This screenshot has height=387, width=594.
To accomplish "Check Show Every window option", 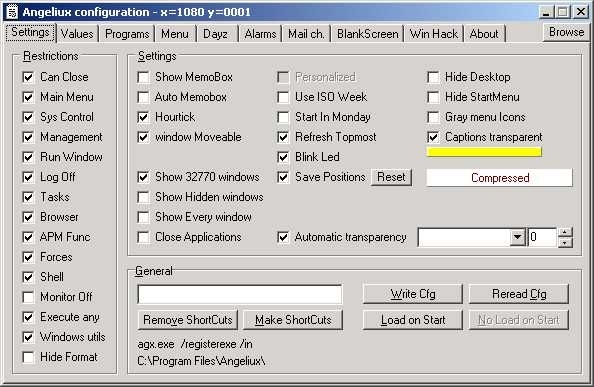I will [x=143, y=217].
